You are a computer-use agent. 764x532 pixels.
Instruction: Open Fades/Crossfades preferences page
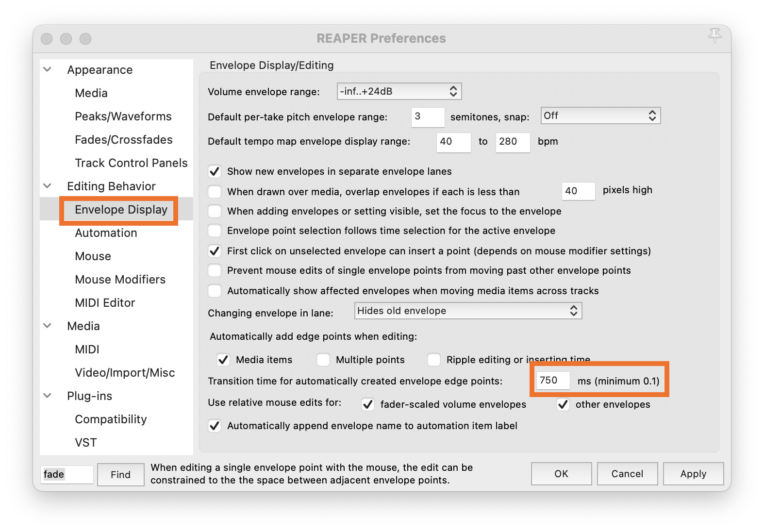pos(124,139)
